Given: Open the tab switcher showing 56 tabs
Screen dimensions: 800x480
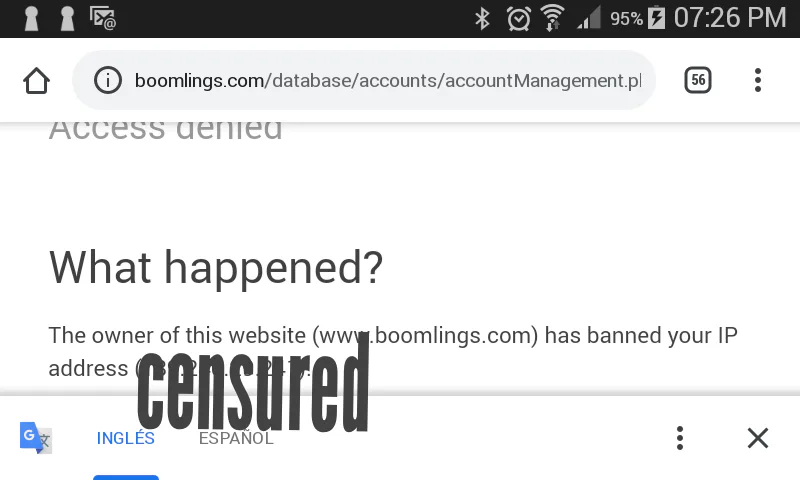Looking at the screenshot, I should tap(697, 80).
